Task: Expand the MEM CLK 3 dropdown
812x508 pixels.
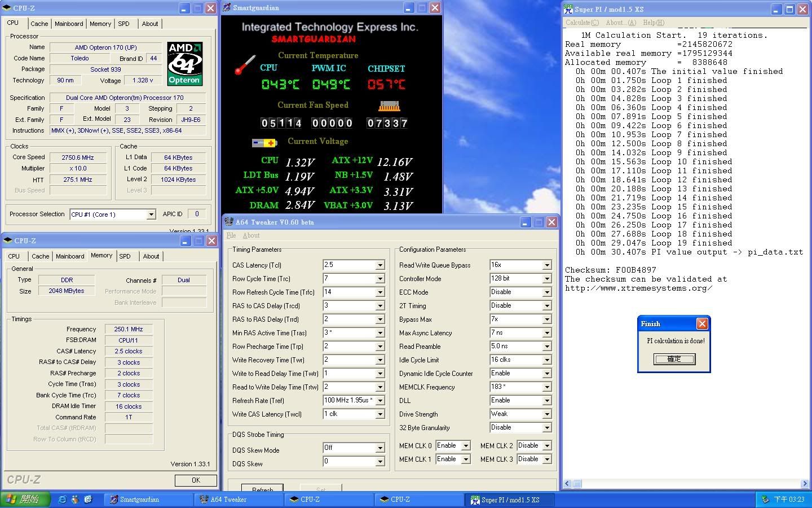Action: click(x=547, y=459)
